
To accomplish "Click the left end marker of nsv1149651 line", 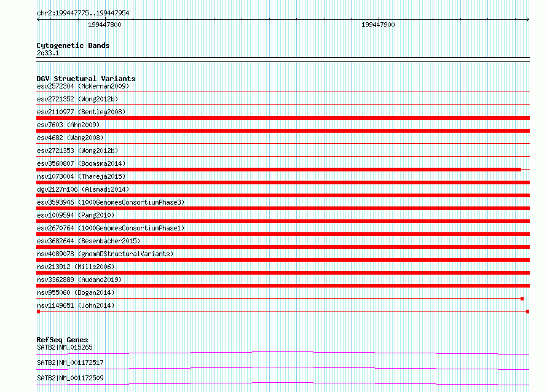I will (38, 312).
